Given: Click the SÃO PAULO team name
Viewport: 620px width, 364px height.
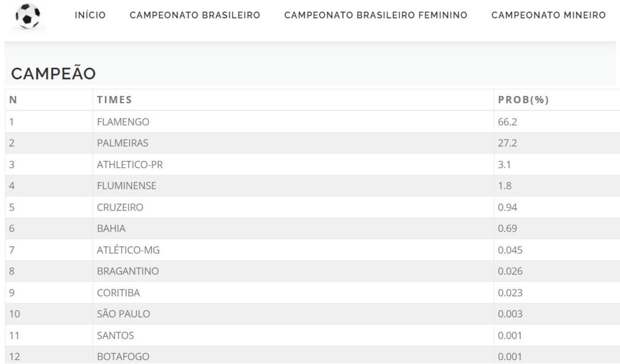Looking at the screenshot, I should 124,314.
